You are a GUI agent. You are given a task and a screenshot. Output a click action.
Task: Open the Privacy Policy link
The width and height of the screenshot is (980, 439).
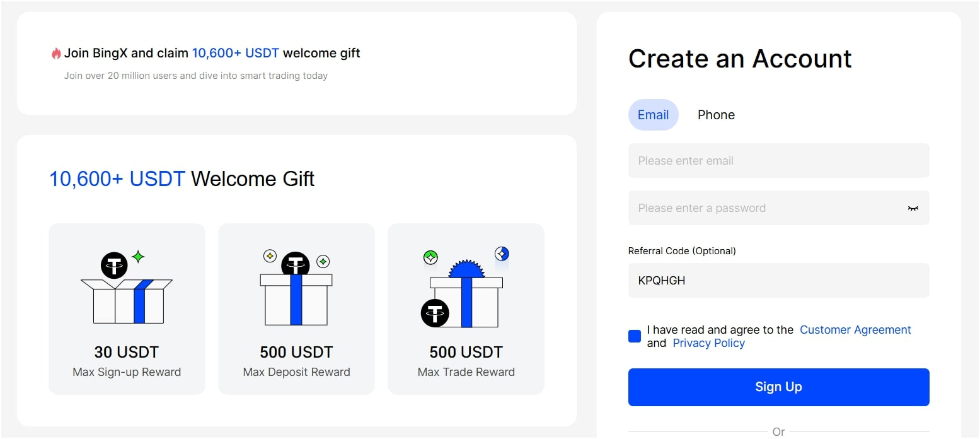click(x=708, y=343)
